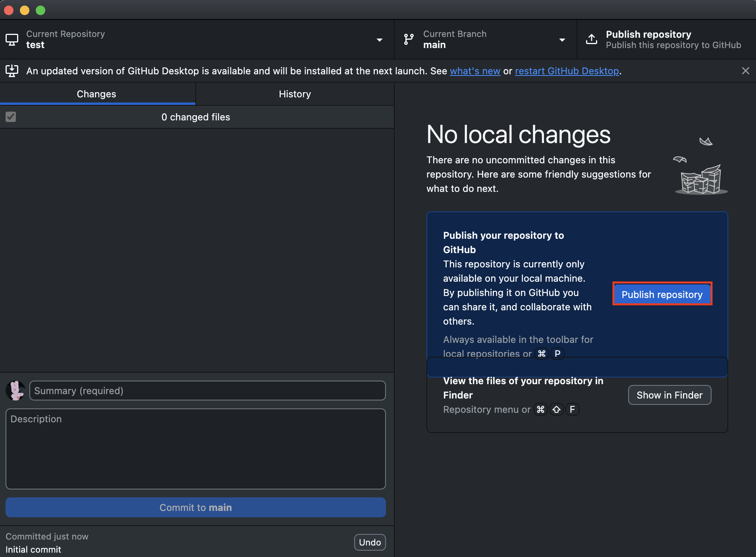Click the P key hint in publish card
756x557 pixels.
557,353
